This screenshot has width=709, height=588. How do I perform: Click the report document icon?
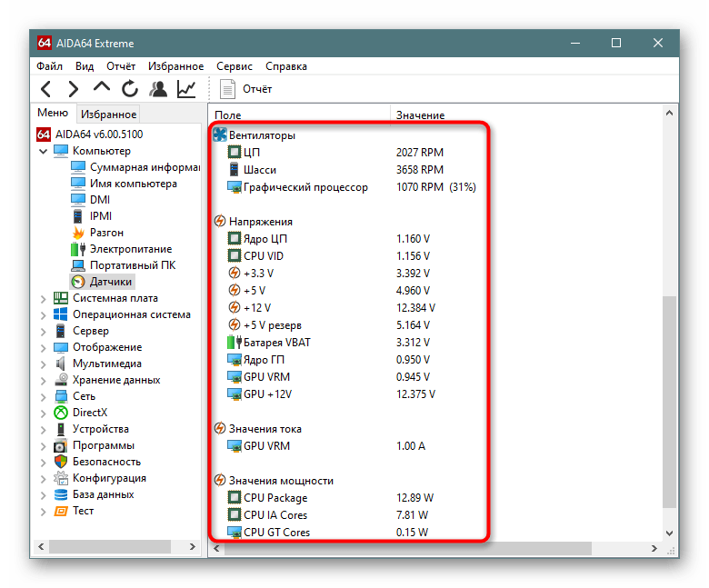tap(227, 89)
